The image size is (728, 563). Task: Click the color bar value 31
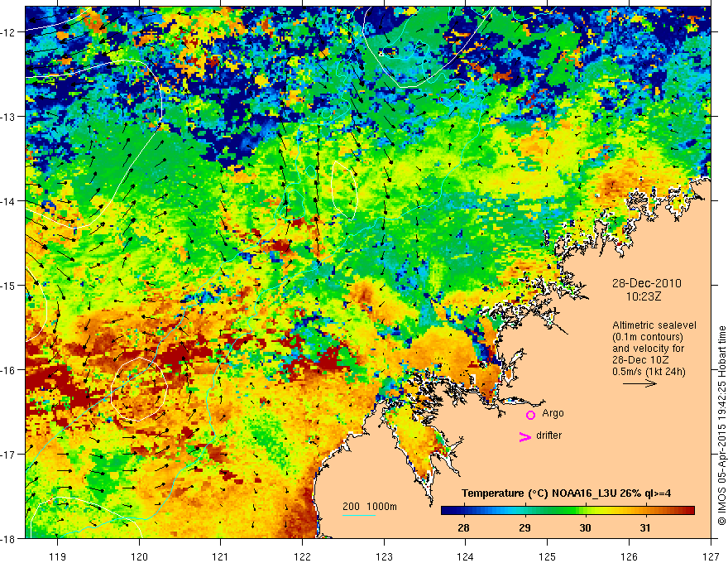[645, 527]
